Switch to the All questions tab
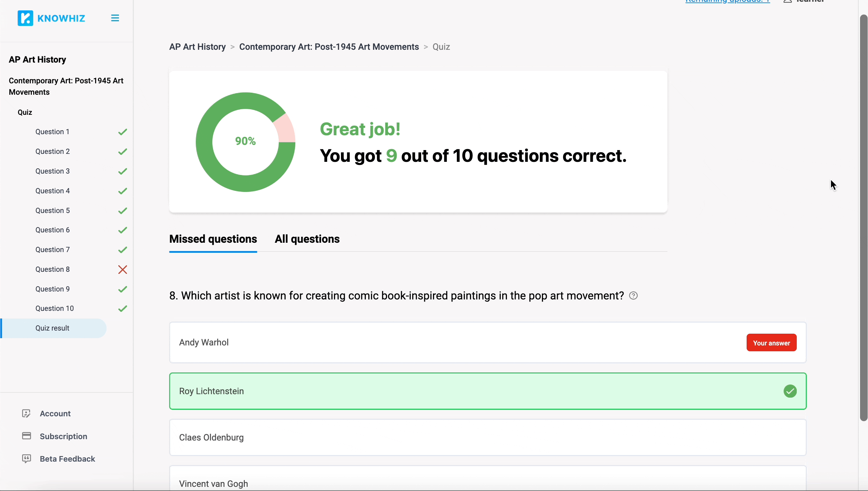This screenshot has height=491, width=868. (306, 239)
